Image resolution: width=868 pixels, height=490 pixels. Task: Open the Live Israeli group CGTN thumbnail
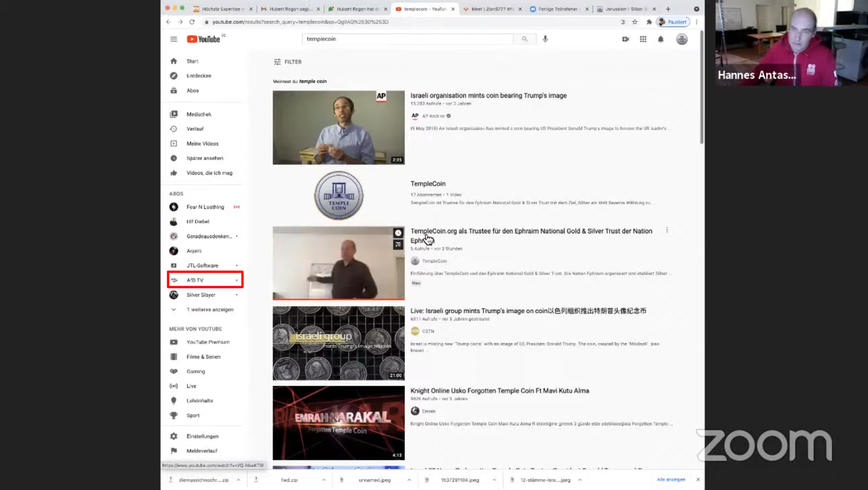pos(338,343)
